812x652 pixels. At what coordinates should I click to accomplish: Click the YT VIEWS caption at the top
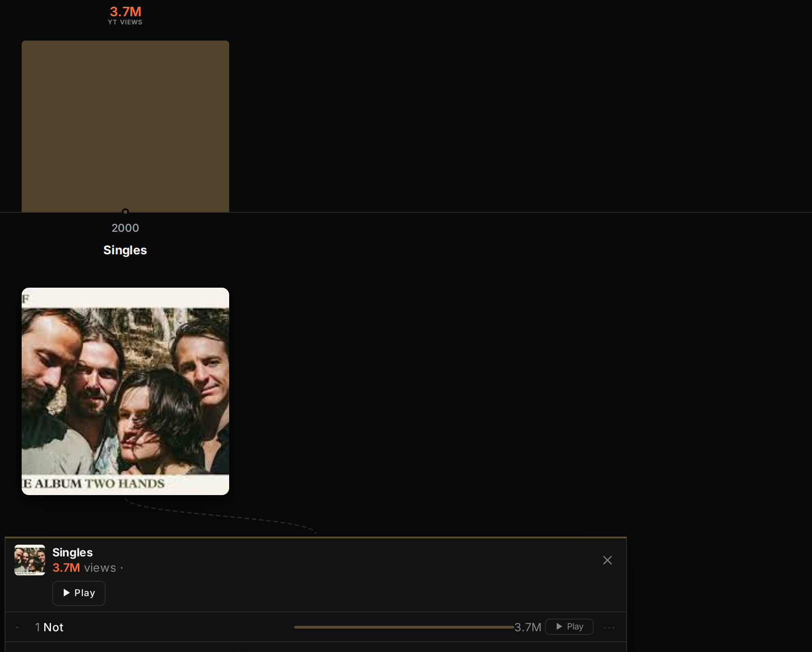(125, 22)
